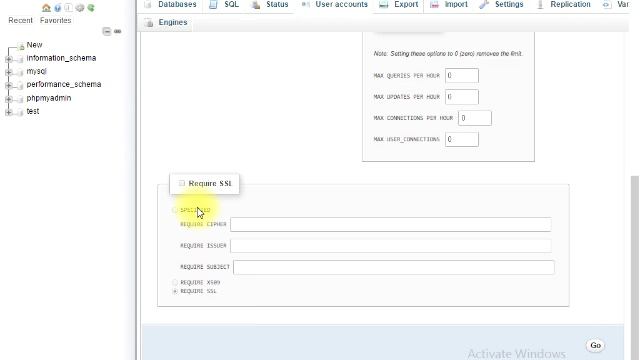640x360 pixels.
Task: Click the Variables tab icon
Action: pyautogui.click(x=607, y=4)
